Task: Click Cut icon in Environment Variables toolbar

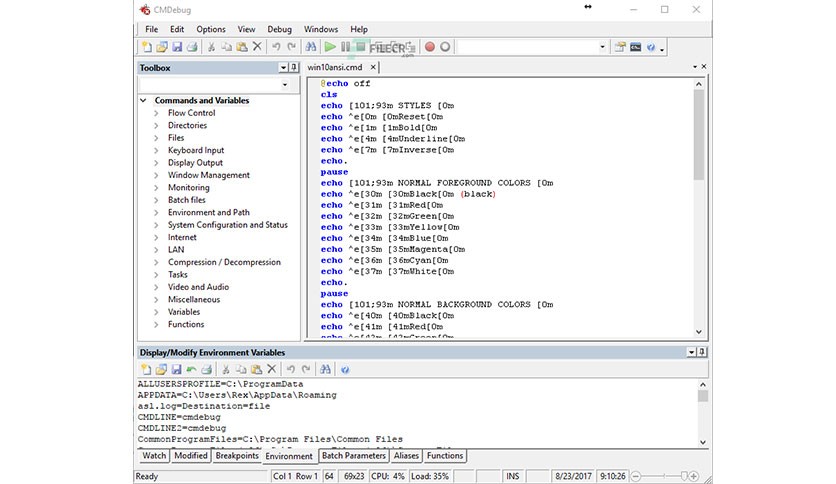Action: [x=226, y=369]
